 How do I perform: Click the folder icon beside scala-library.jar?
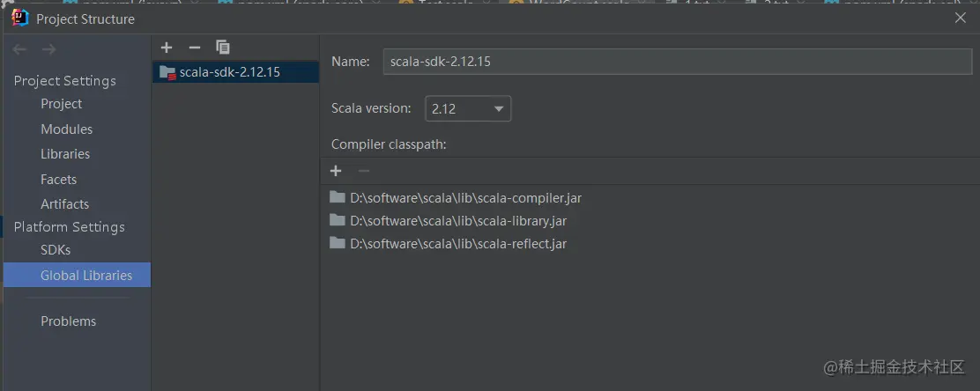(338, 220)
